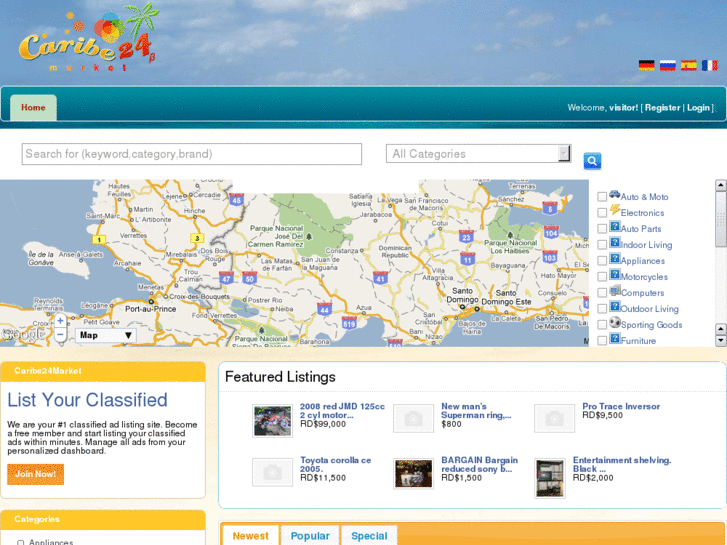Open the 2008 red JMD 125cc listing
The image size is (727, 545).
click(x=342, y=411)
